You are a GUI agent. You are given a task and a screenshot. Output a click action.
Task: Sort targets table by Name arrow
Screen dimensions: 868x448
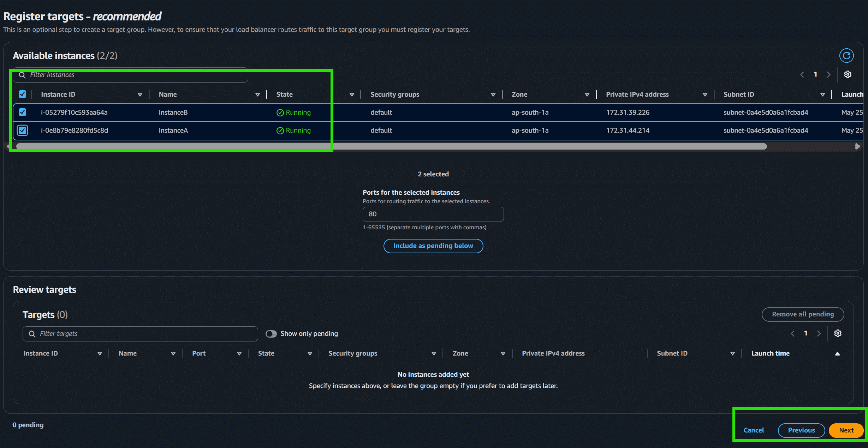(173, 353)
